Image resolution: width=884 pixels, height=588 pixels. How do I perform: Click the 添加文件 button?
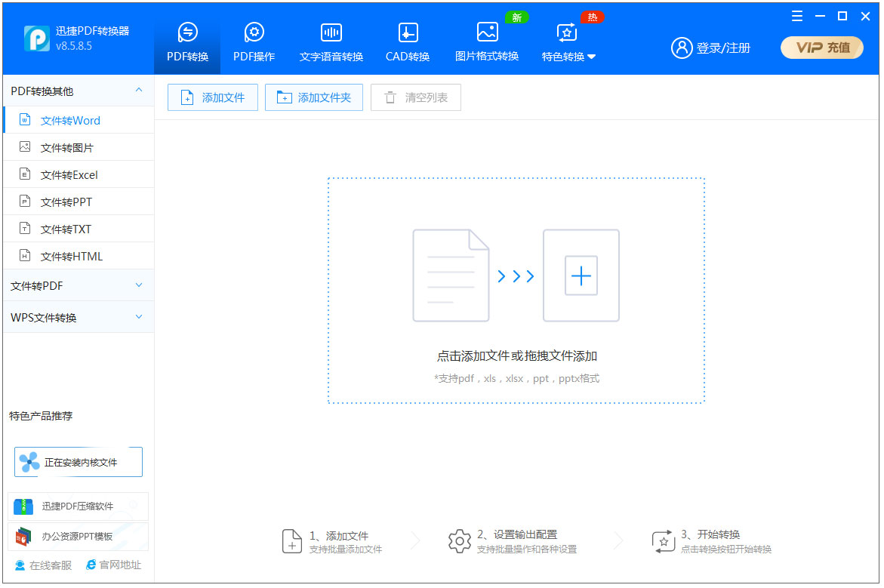[212, 97]
